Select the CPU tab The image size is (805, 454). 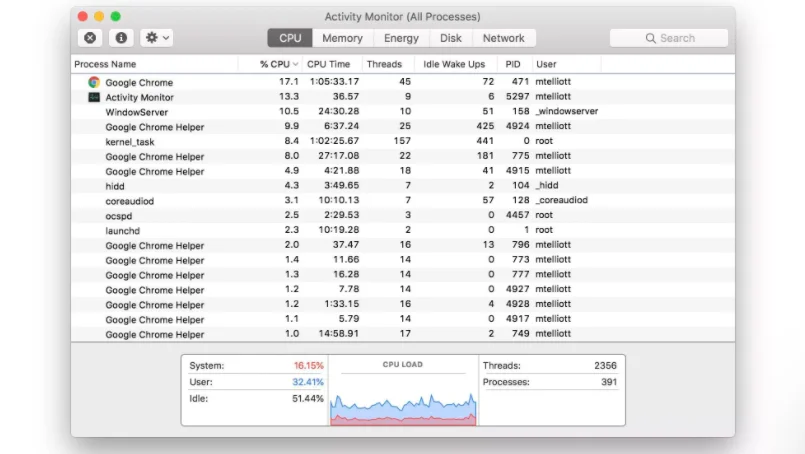[x=290, y=38]
